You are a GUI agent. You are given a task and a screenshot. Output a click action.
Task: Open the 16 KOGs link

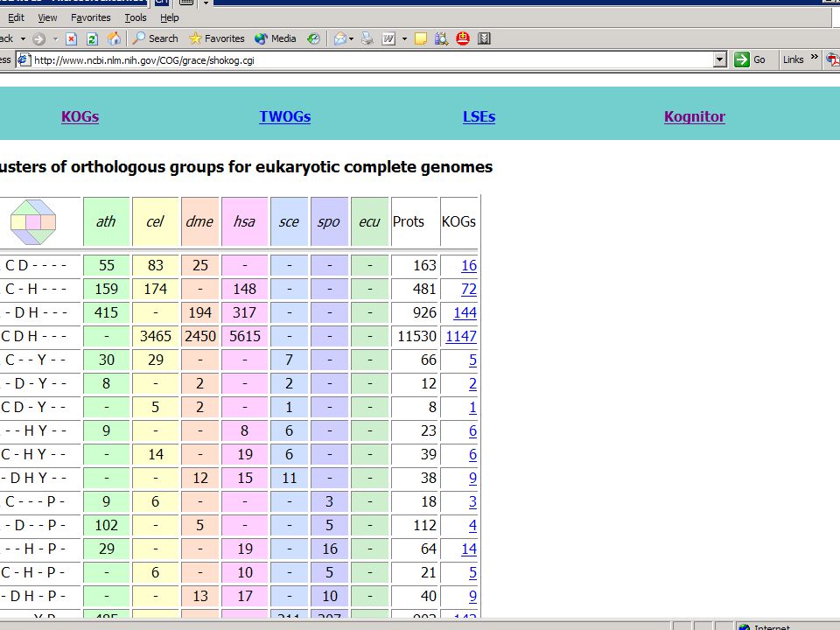(x=469, y=265)
